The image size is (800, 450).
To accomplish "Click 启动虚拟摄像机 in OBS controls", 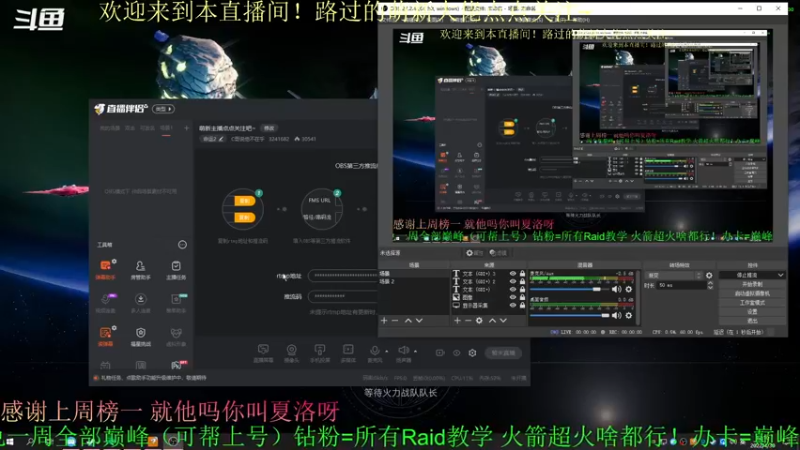I will click(x=752, y=293).
